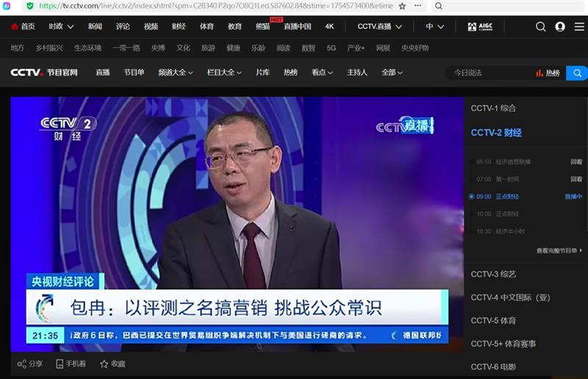
Task: Expand the 频道大全 dropdown
Action: coord(175,73)
